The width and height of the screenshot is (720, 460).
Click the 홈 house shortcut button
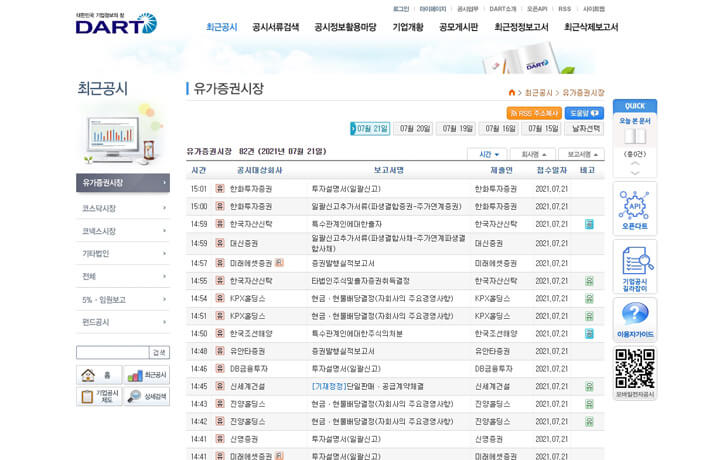pyautogui.click(x=99, y=375)
